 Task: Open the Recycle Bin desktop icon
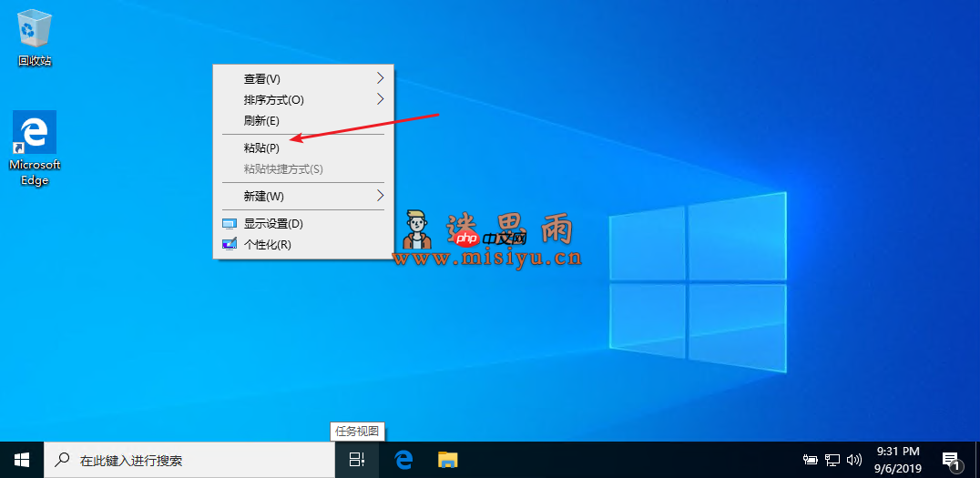click(35, 37)
